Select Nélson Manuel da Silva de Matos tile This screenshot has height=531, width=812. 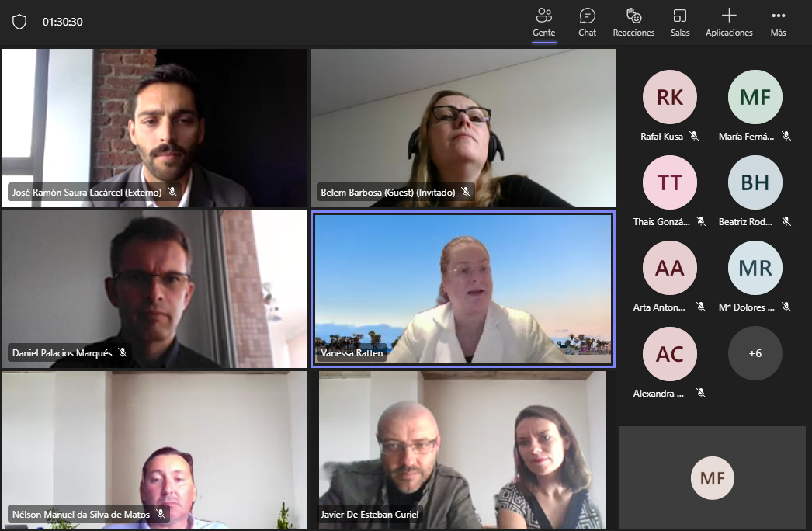pyautogui.click(x=154, y=450)
